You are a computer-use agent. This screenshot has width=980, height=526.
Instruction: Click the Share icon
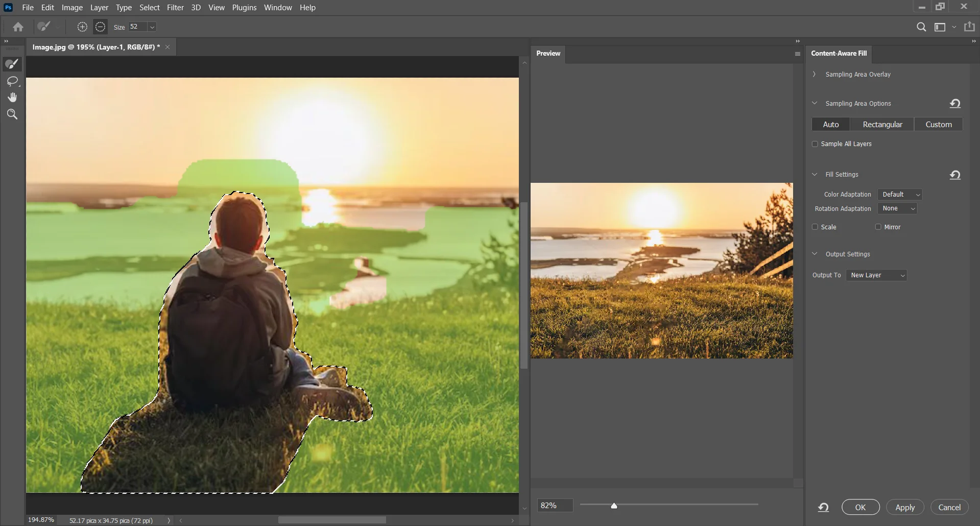[x=969, y=27]
